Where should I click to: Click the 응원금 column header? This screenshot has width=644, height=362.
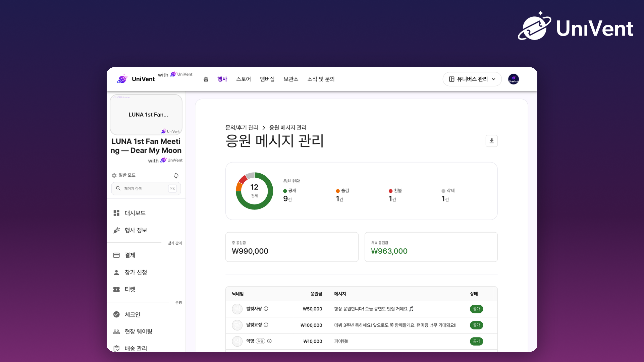tap(316, 294)
